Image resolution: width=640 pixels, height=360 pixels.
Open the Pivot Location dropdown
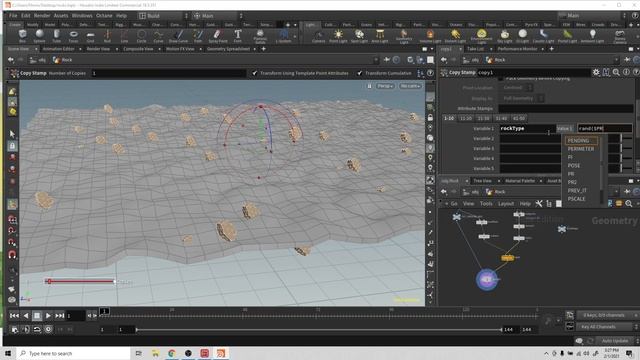[x=517, y=87]
